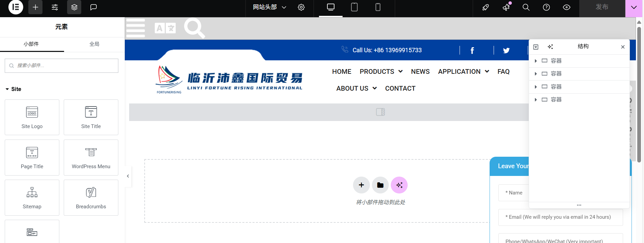Open page settings gear icon

[301, 7]
